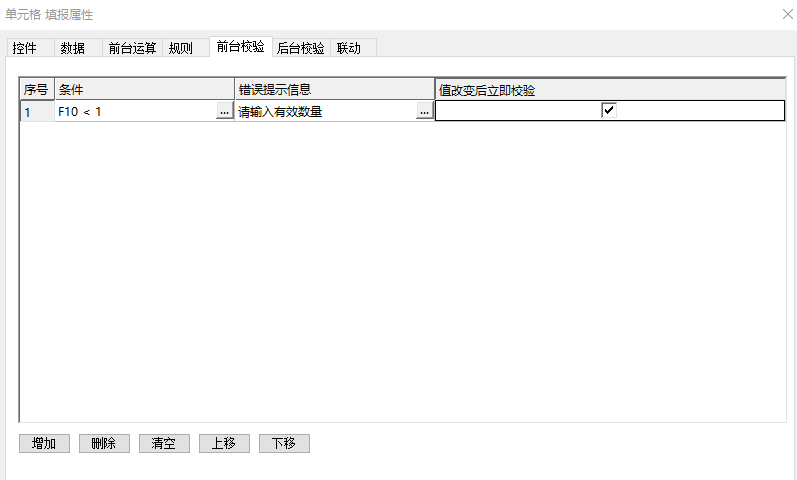Click the 增加 button
Viewport: 797px width, 480px height.
point(44,444)
